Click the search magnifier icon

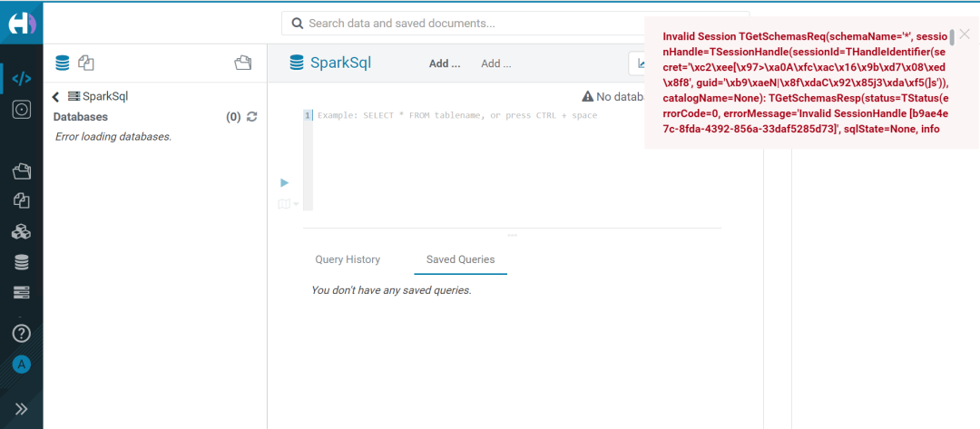tap(298, 24)
